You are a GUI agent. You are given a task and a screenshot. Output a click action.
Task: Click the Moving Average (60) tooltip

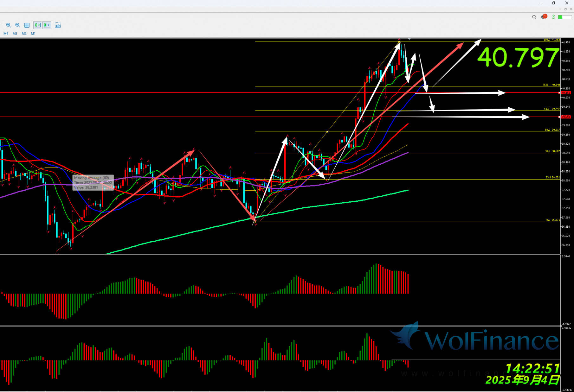(x=93, y=182)
